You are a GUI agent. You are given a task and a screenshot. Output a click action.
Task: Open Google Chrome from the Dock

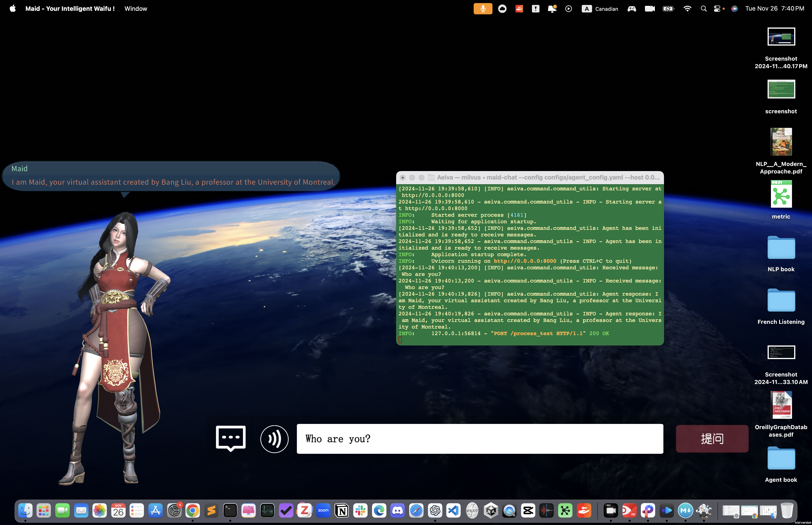point(192,510)
